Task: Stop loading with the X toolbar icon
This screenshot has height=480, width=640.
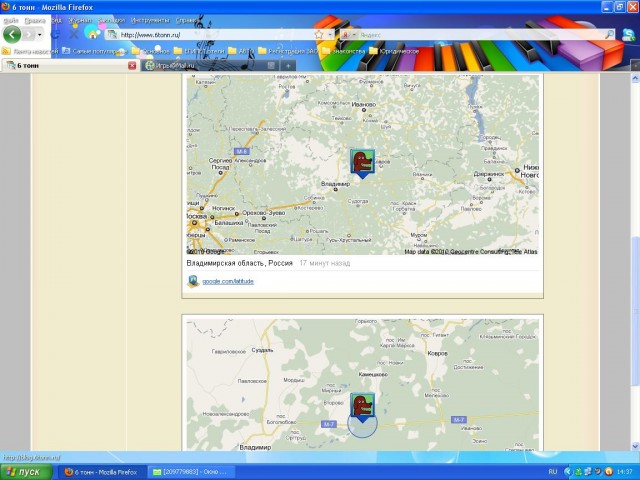Action: point(74,35)
